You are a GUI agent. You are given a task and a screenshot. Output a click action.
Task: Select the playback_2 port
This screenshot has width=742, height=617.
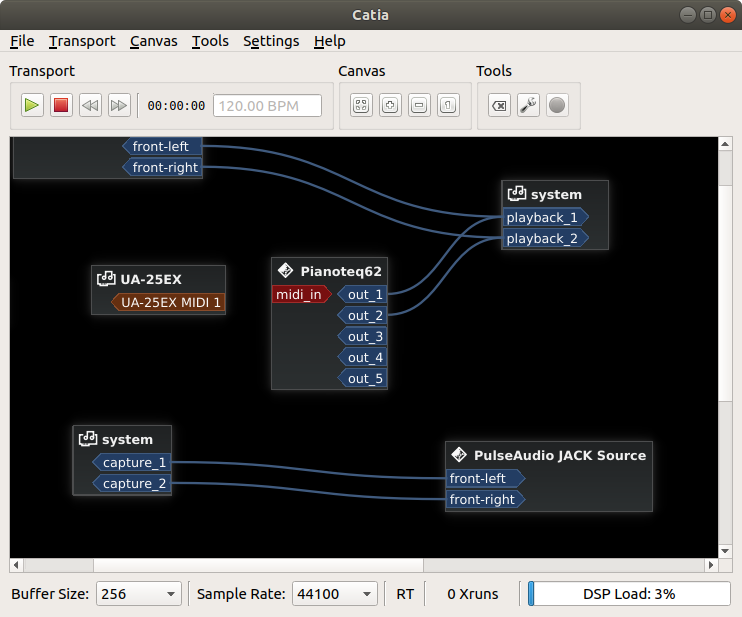(545, 238)
